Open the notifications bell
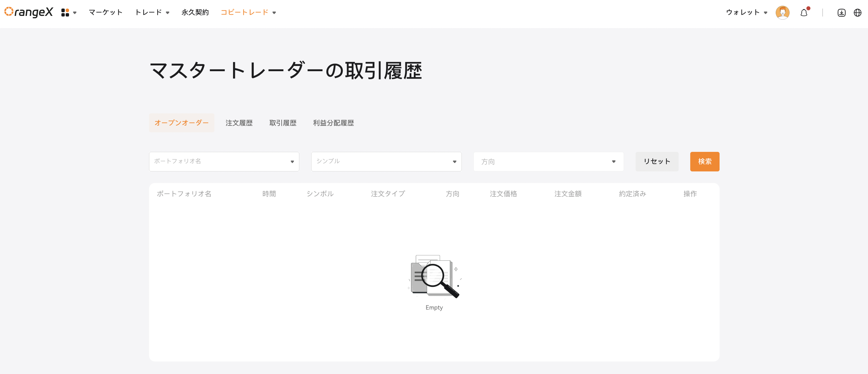 click(804, 13)
